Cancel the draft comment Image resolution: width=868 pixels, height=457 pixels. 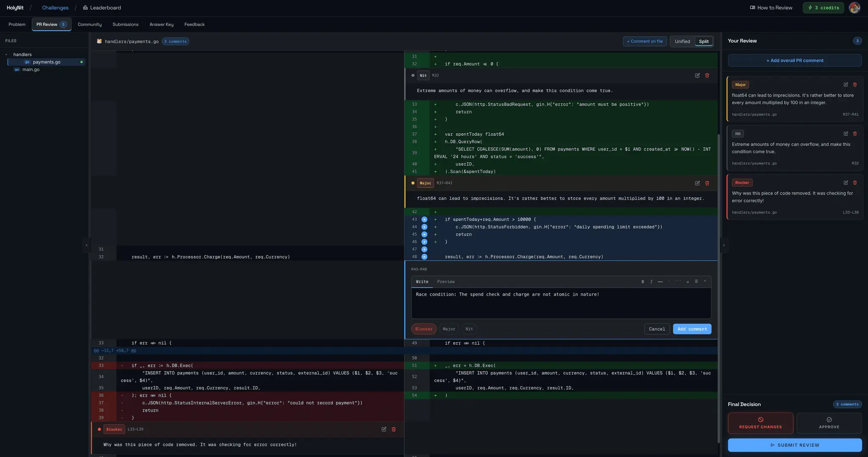click(x=657, y=329)
